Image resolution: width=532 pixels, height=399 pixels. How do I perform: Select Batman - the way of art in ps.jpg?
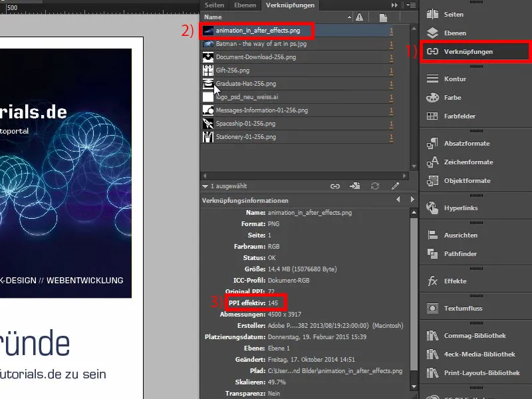[x=297, y=44]
